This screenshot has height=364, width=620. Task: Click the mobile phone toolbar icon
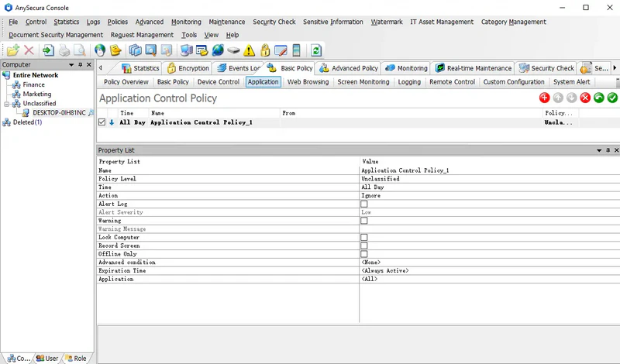point(296,50)
